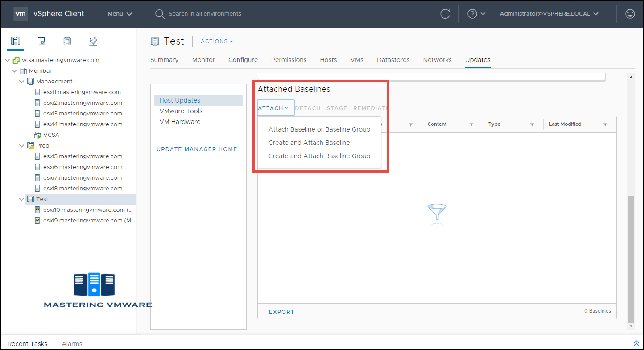This screenshot has height=350, width=644.
Task: Open the Networking inventory view icon
Action: (93, 41)
